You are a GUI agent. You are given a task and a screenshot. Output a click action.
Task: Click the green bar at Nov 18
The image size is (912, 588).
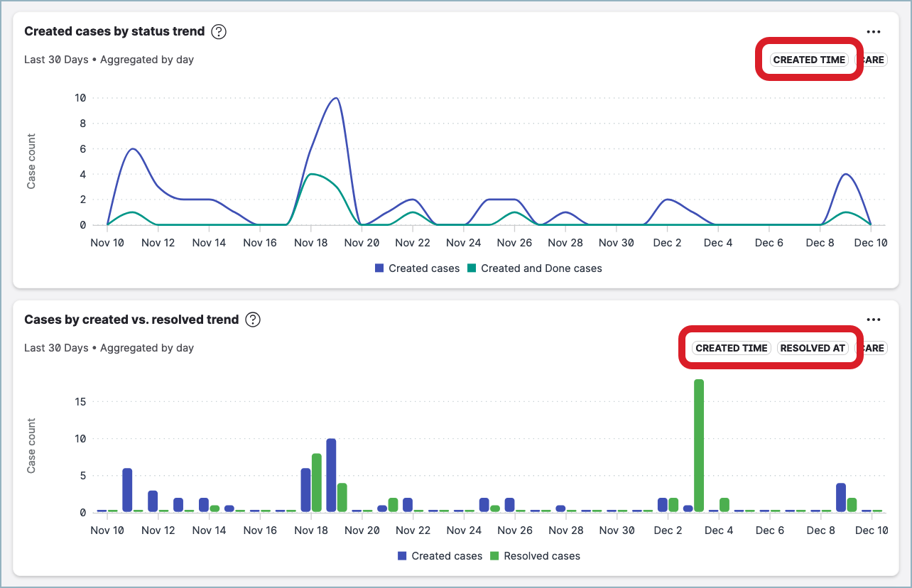click(317, 482)
